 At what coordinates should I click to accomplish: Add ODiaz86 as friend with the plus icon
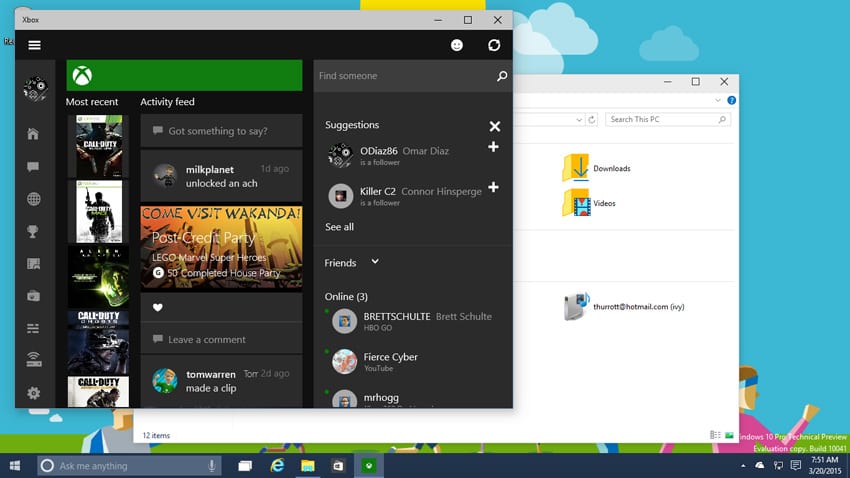click(x=493, y=147)
